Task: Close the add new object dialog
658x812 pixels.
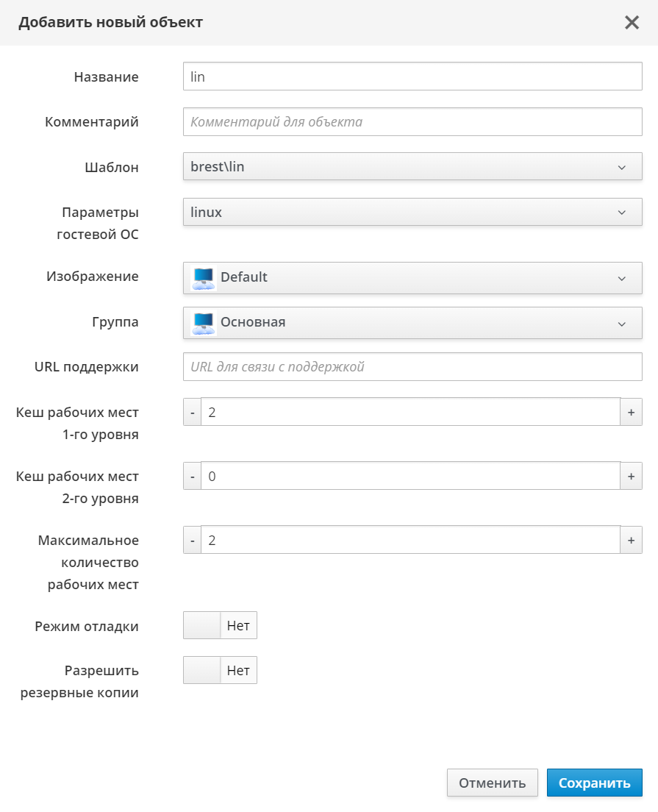Action: pyautogui.click(x=632, y=23)
